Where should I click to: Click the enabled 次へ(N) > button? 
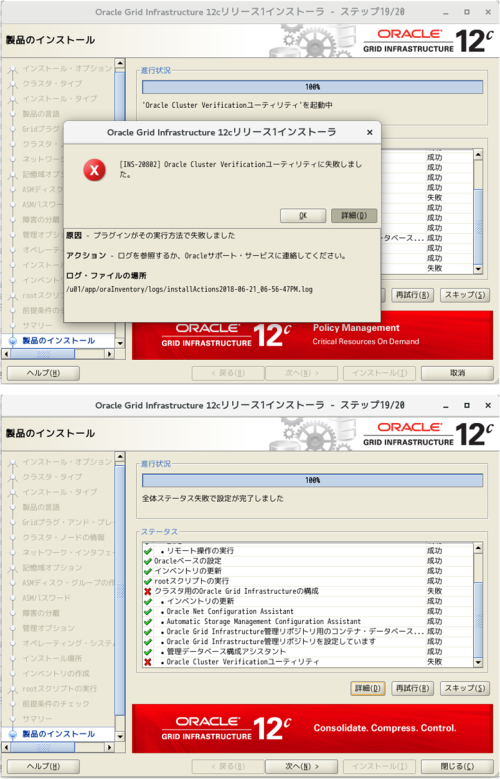point(302,766)
